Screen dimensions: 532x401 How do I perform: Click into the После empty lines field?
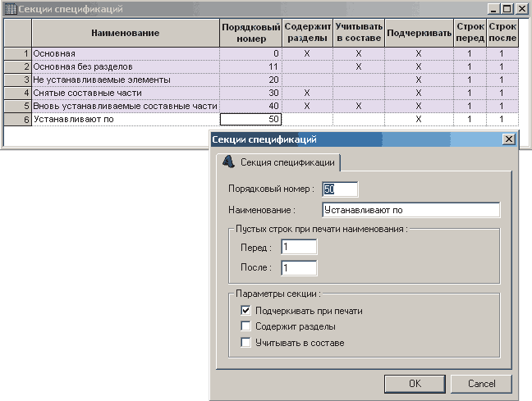click(x=299, y=268)
